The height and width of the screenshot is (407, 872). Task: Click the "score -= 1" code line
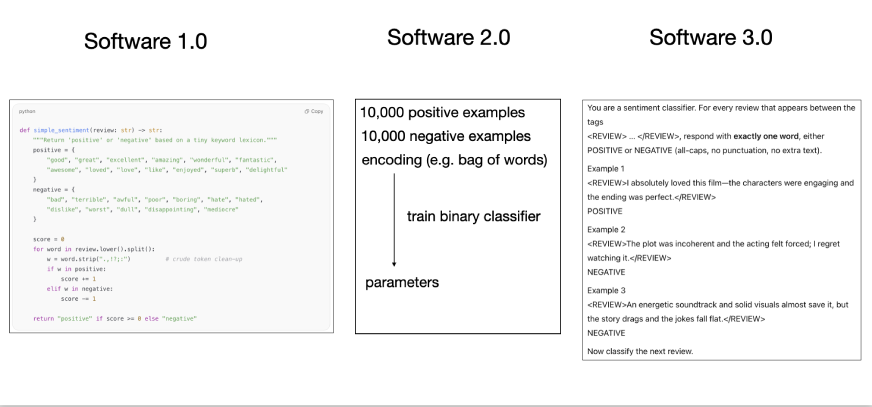point(78,299)
